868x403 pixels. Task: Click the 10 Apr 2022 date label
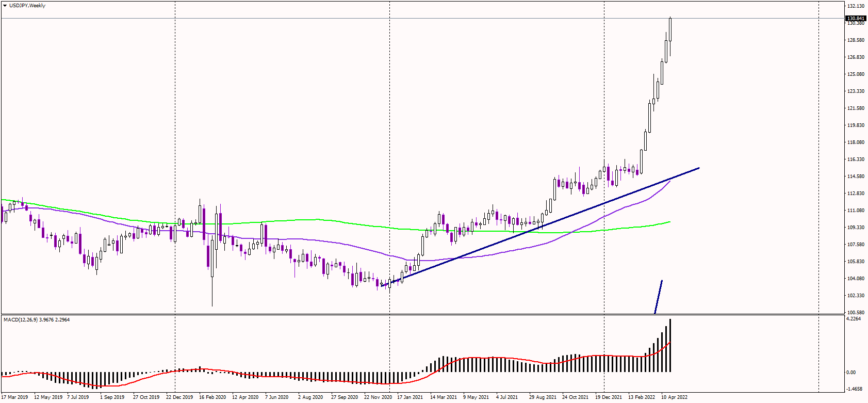tap(675, 397)
